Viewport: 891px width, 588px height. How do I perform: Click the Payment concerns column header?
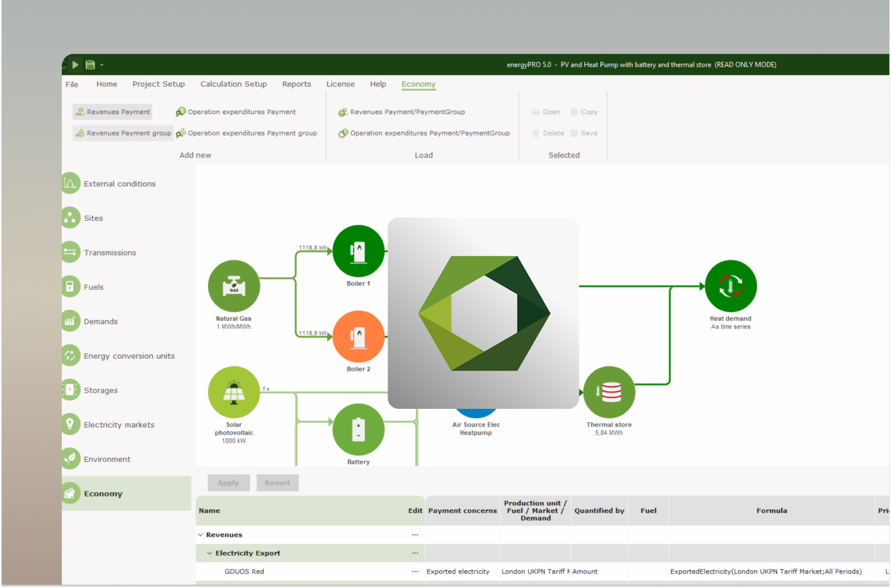pos(463,511)
